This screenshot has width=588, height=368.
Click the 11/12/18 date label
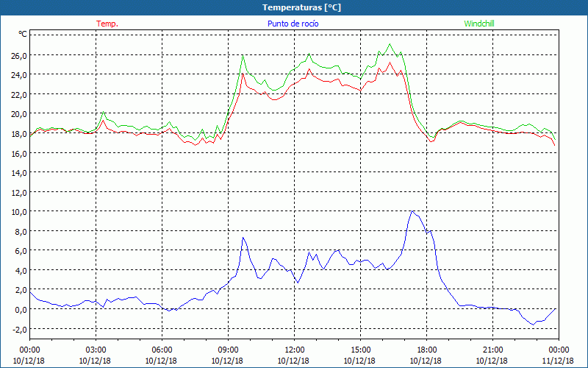click(x=558, y=361)
